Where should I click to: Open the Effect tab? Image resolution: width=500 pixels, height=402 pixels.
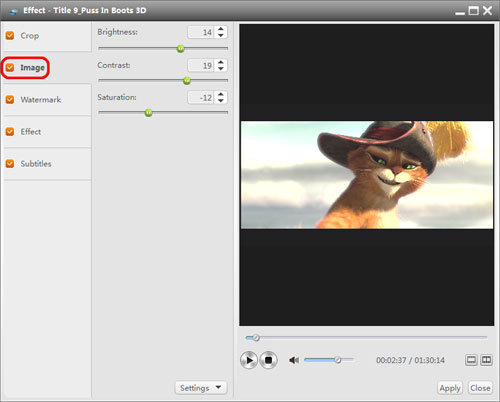pos(47,132)
